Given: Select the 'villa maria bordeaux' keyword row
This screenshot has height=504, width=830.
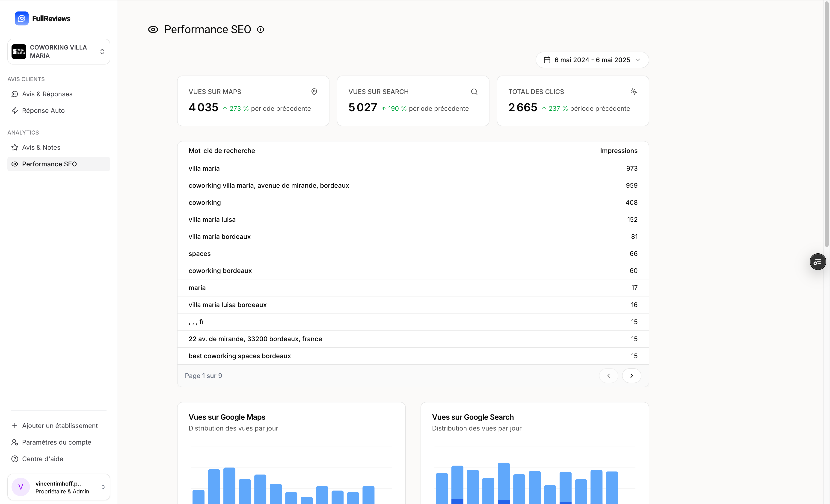Looking at the screenshot, I should 413,237.
